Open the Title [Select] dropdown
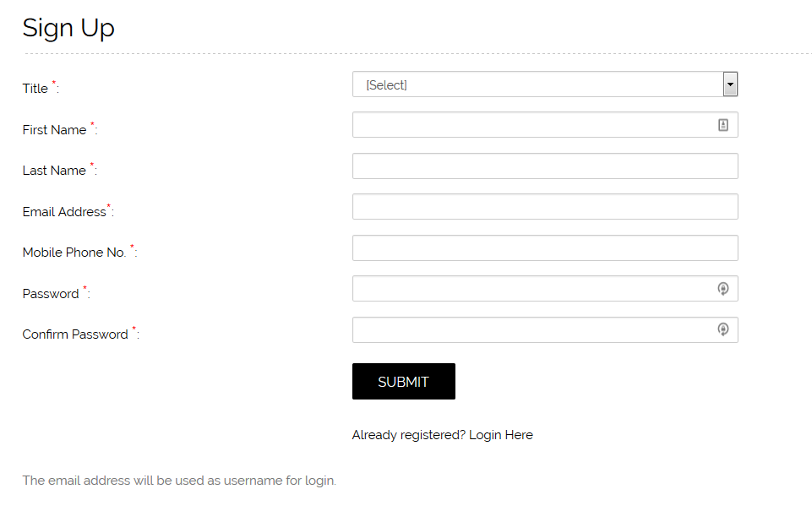This screenshot has width=812, height=511. 537,84
